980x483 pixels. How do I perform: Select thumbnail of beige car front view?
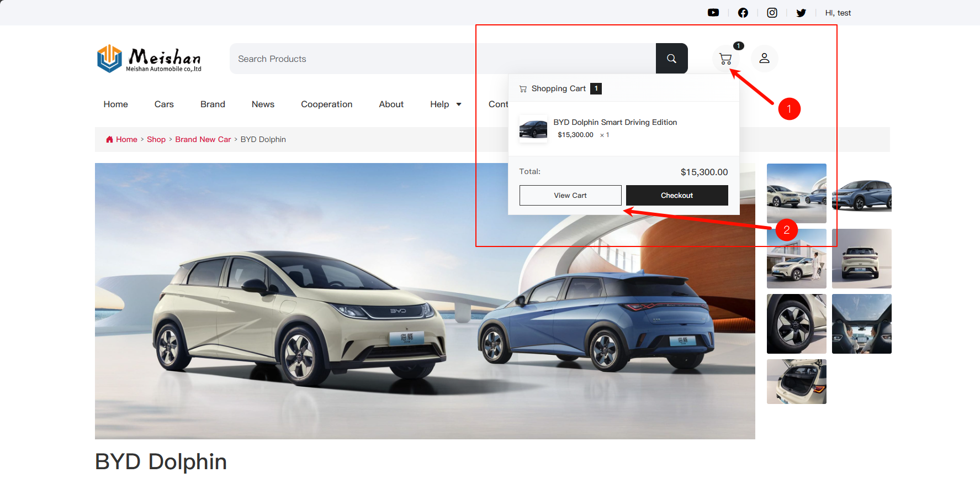[x=862, y=259]
